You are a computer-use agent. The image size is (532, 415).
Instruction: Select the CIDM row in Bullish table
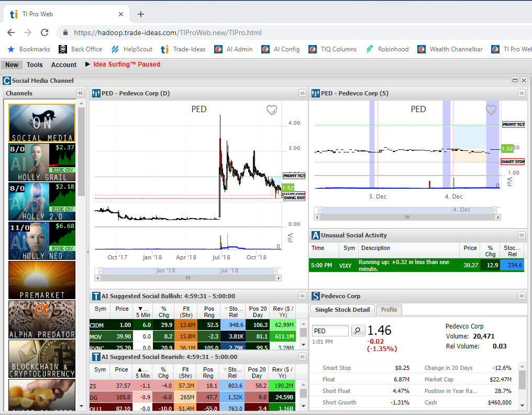point(192,325)
